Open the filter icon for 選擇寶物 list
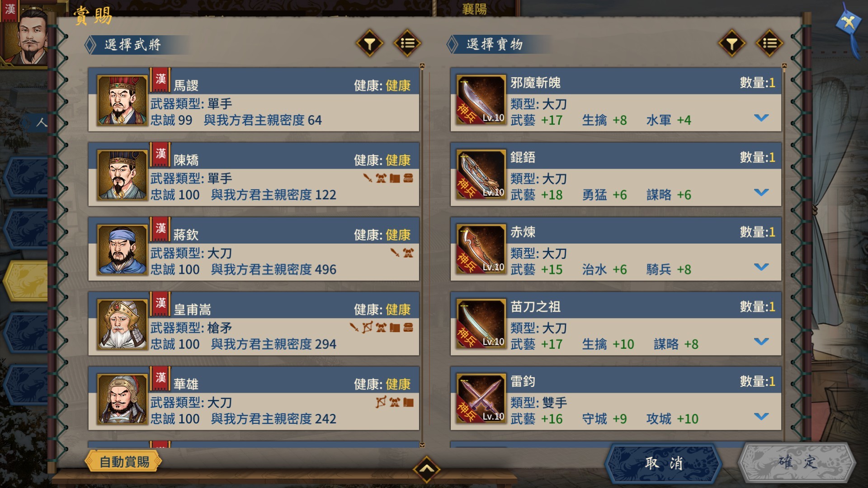868x488 pixels. [732, 43]
